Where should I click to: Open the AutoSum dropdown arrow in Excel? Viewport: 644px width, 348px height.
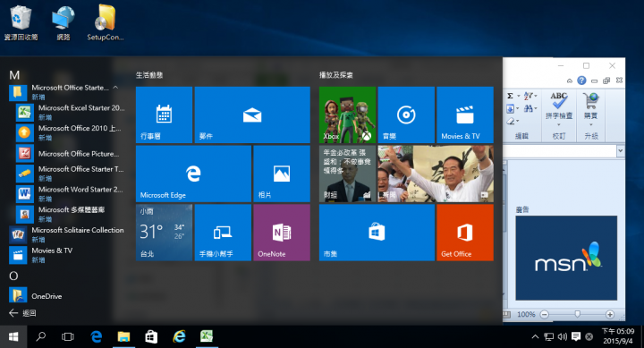[x=518, y=96]
